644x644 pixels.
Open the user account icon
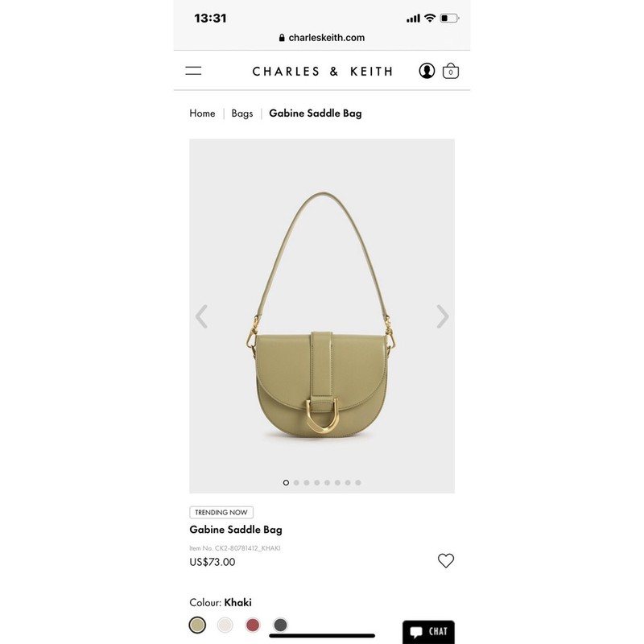(x=427, y=71)
